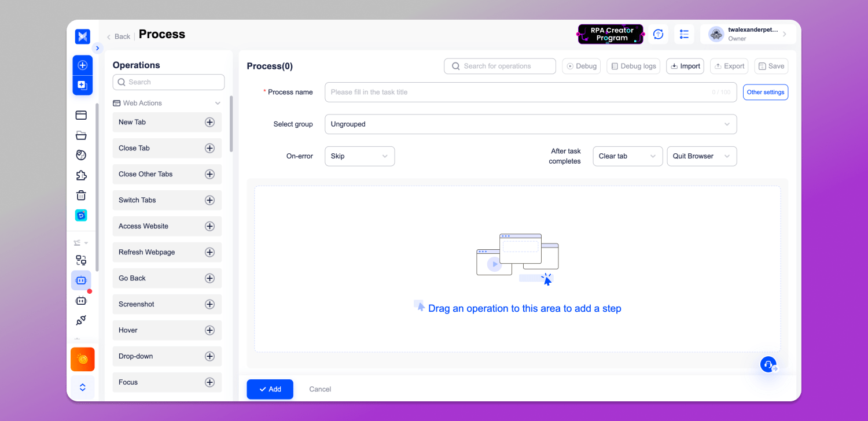This screenshot has height=421, width=868.
Task: Click plus icon next to Close Other Tabs
Action: tap(210, 174)
